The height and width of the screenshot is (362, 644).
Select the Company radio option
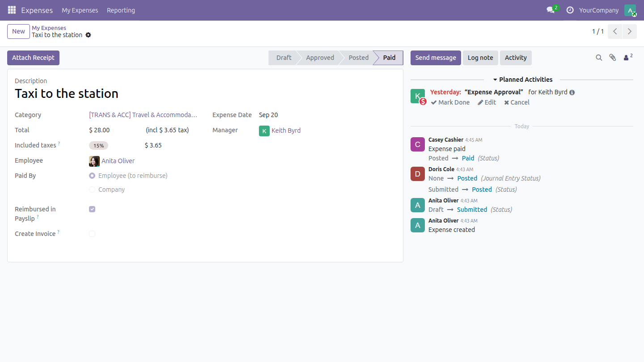[x=92, y=189]
